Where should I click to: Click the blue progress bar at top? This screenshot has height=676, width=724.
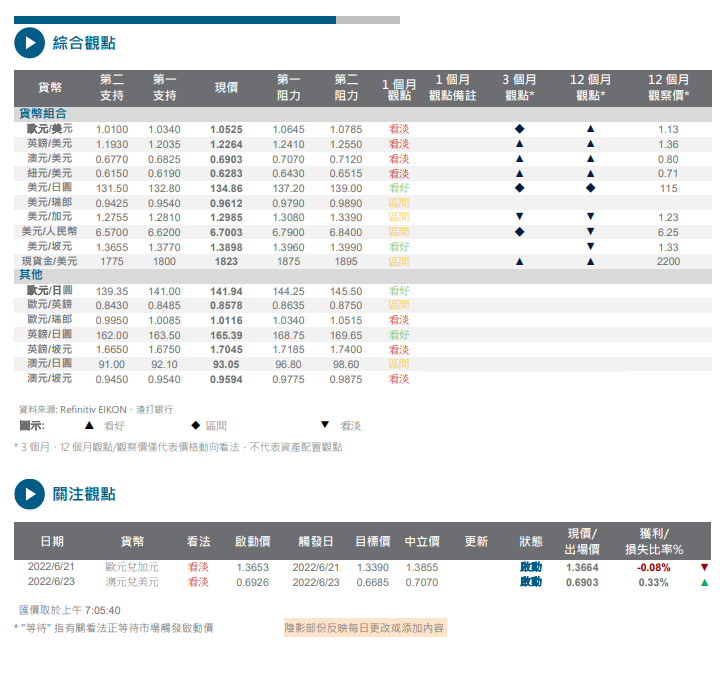click(x=175, y=19)
